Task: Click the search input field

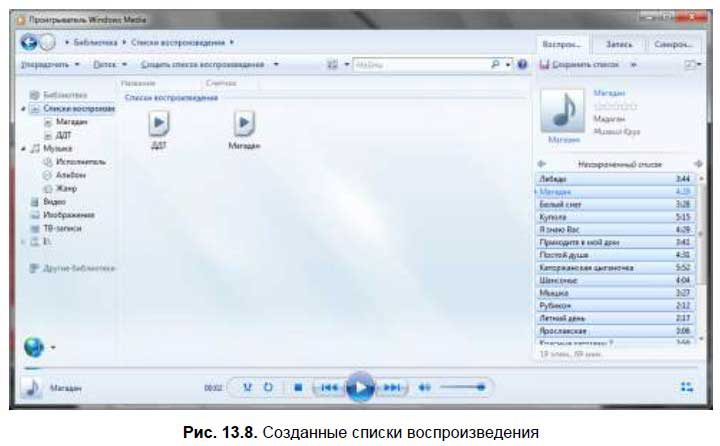Action: point(421,65)
